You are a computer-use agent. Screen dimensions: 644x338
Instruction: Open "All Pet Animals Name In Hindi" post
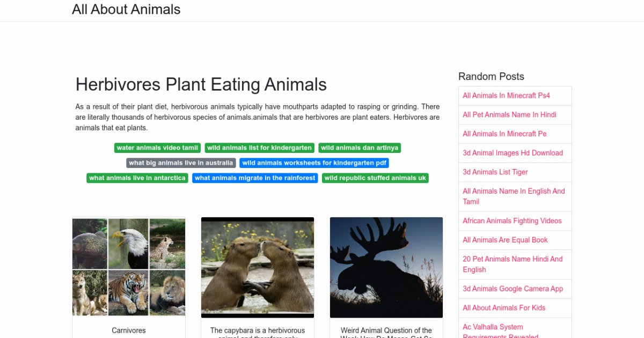coord(509,115)
